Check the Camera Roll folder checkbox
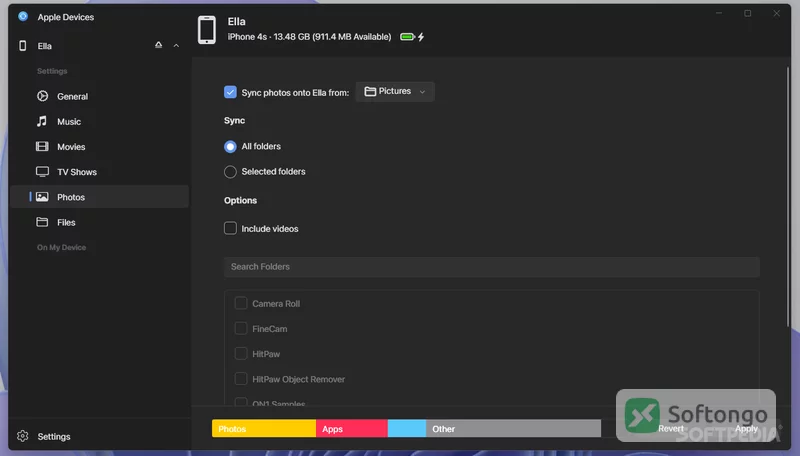The image size is (800, 456). pyautogui.click(x=241, y=303)
